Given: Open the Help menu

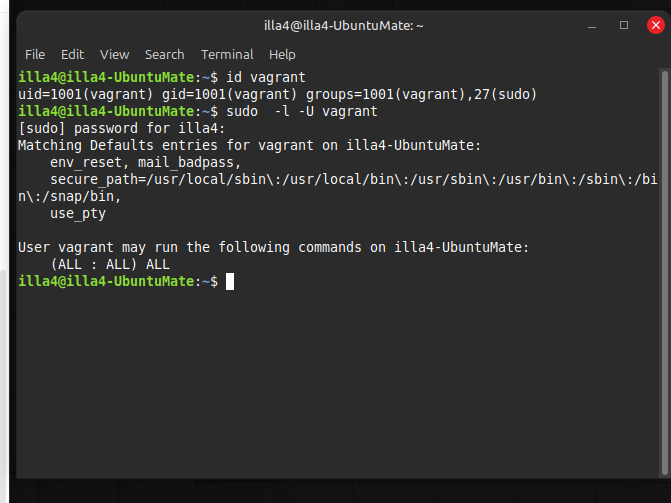Looking at the screenshot, I should pos(282,54).
